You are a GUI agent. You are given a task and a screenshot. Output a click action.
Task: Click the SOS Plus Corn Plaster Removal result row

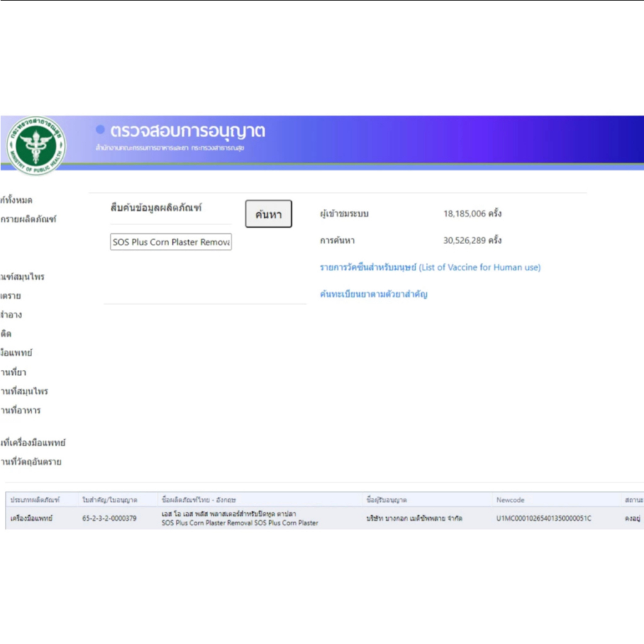pos(240,519)
